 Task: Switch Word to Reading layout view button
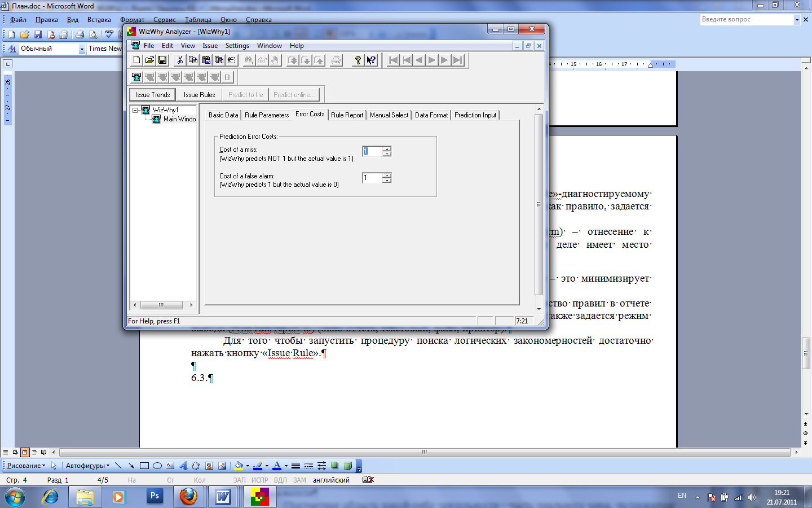44,452
